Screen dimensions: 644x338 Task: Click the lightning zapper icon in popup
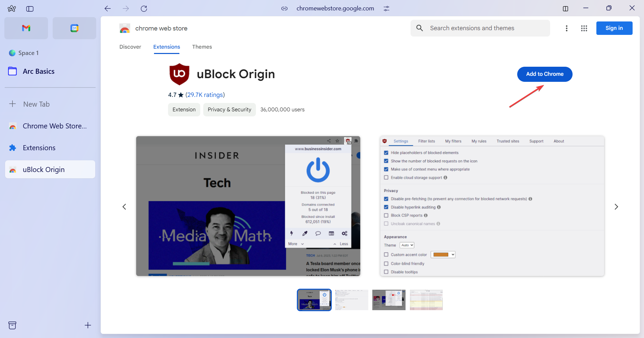tap(291, 233)
